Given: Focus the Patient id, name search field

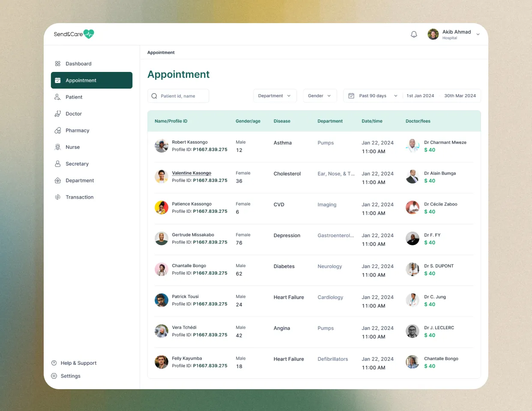Looking at the screenshot, I should (178, 96).
